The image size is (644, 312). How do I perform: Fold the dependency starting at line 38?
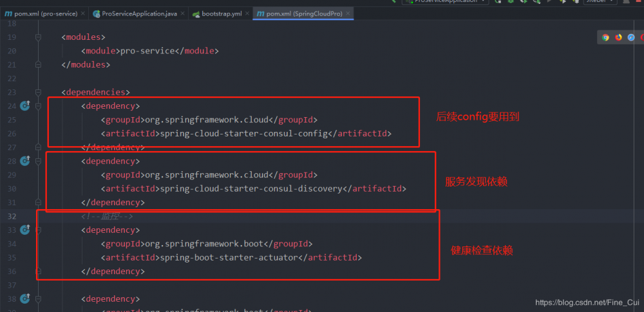(x=38, y=299)
